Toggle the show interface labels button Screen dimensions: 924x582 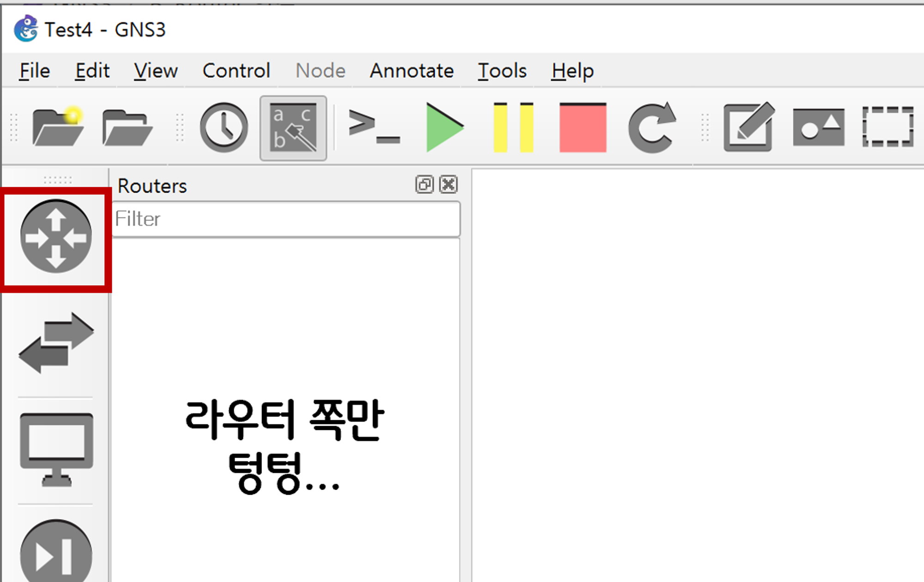click(x=293, y=128)
